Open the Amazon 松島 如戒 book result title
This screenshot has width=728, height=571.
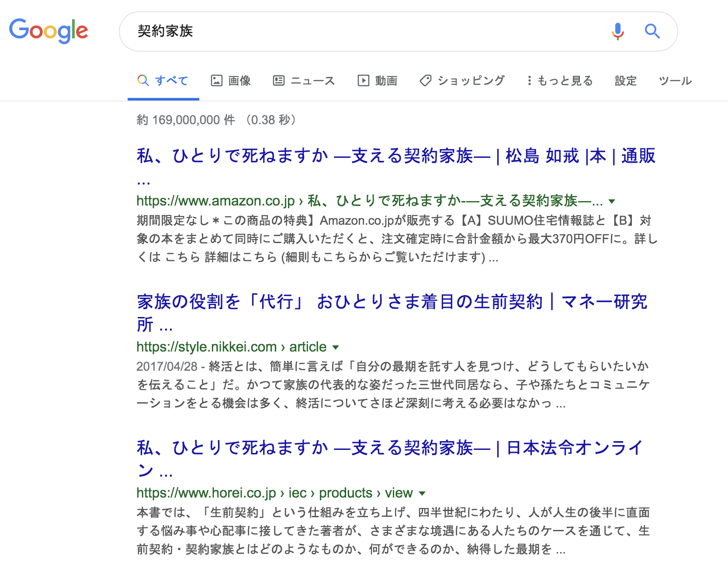pyautogui.click(x=395, y=156)
